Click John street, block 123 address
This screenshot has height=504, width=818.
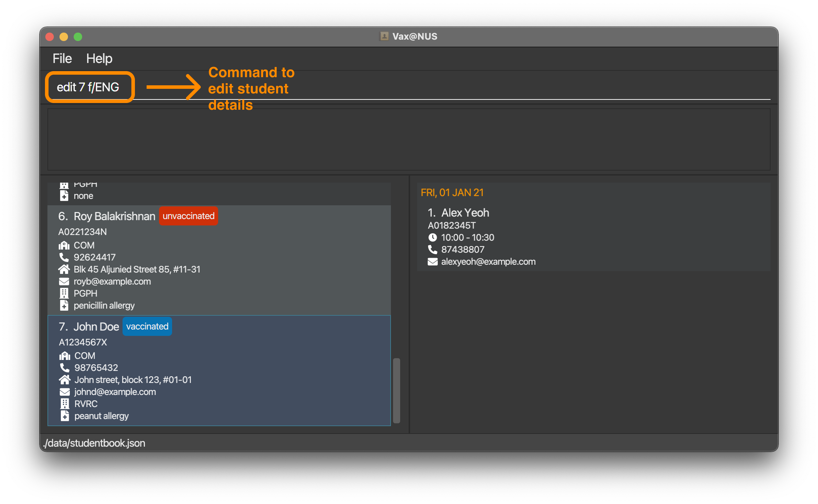tap(133, 380)
